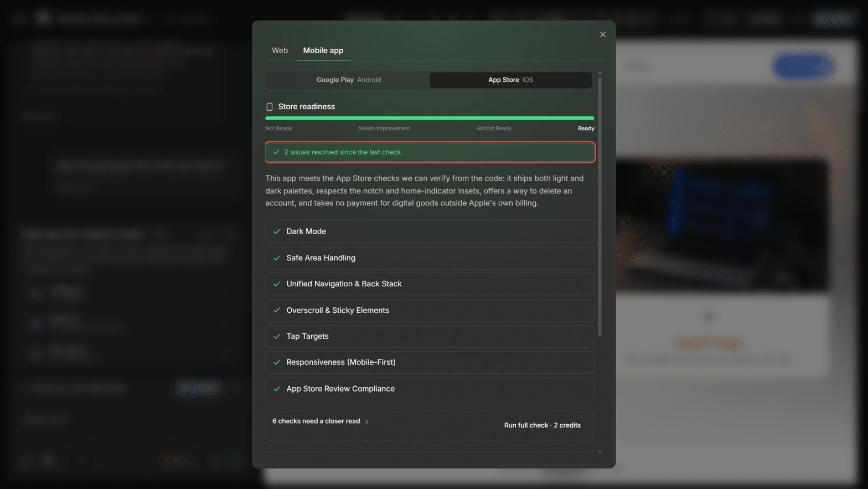This screenshot has width=868, height=489.
Task: Expand App Store Review Compliance check
Action: (430, 389)
